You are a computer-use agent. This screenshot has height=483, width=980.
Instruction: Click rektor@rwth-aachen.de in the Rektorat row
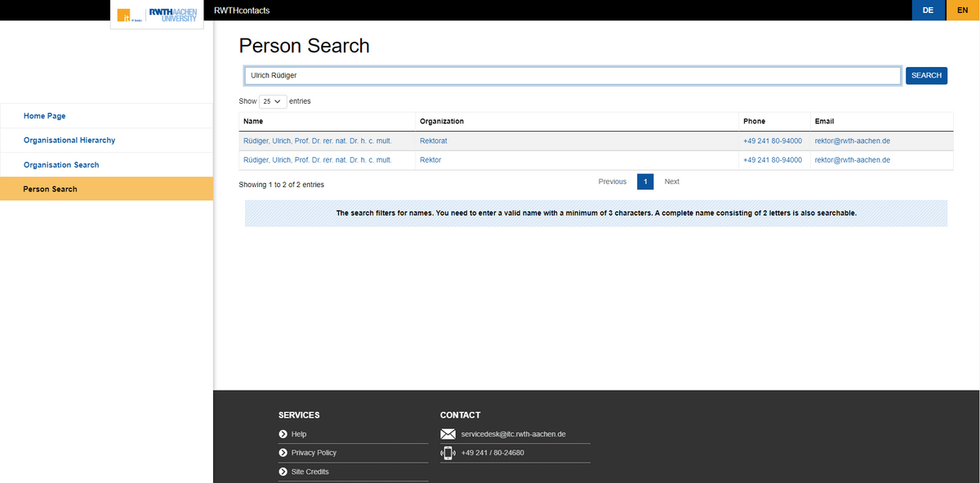pos(853,141)
